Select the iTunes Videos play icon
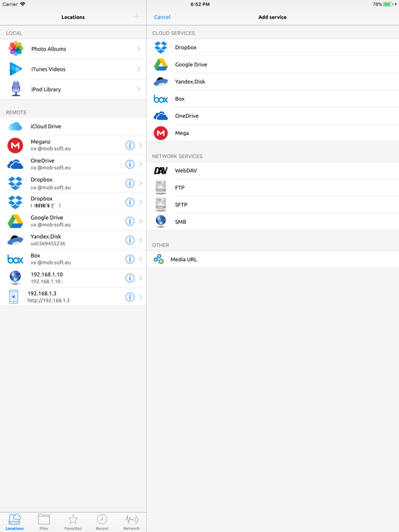 click(x=16, y=69)
